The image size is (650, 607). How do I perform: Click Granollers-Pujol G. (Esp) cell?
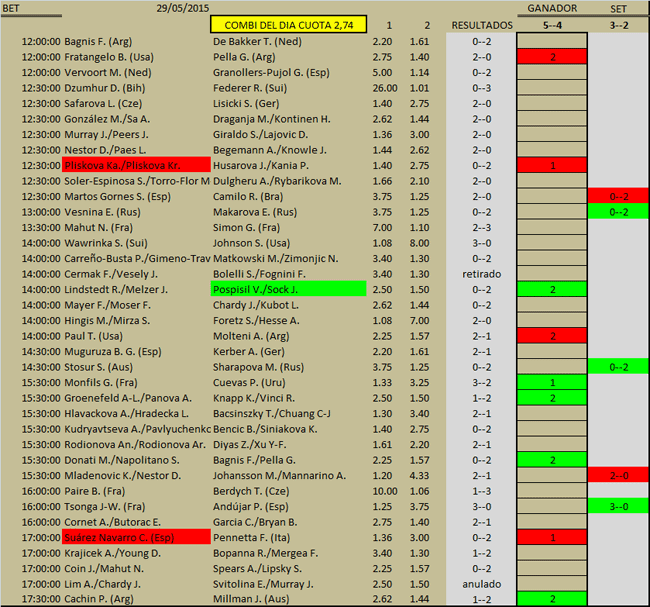[x=271, y=73]
